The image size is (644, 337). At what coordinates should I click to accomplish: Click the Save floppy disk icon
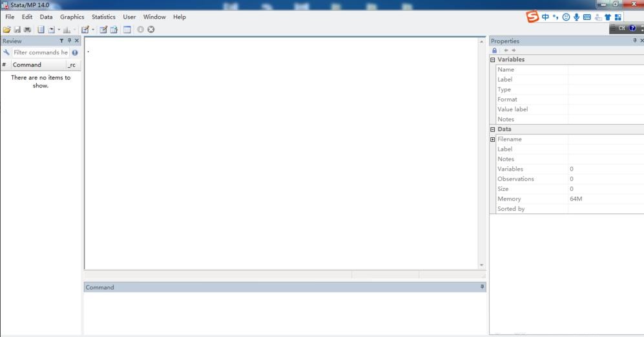(17, 30)
